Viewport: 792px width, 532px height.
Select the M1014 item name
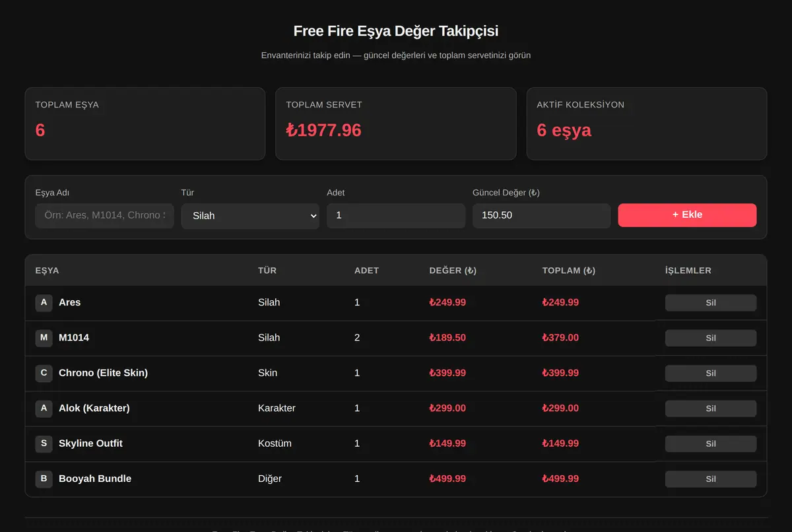click(x=74, y=337)
